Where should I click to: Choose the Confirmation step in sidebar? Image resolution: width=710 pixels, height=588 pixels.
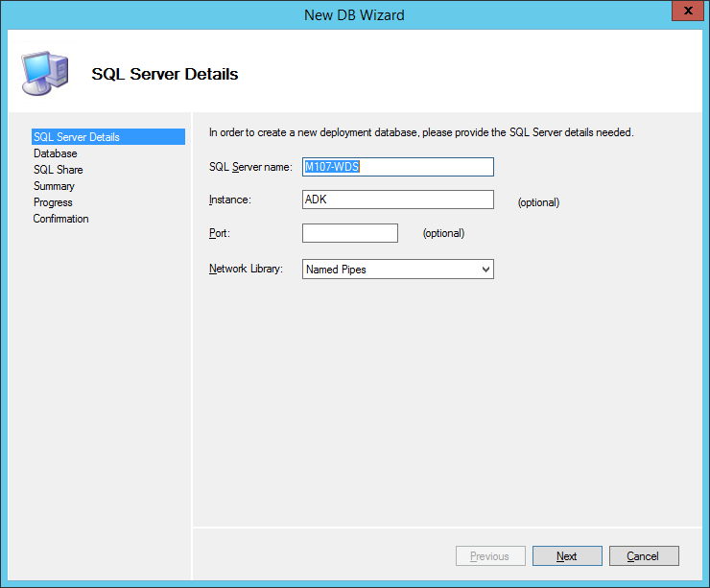pos(60,219)
